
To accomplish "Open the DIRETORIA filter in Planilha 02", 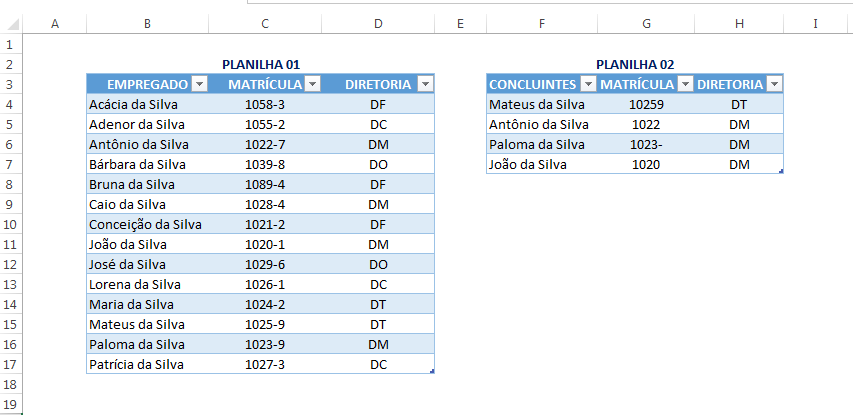I will click(775, 84).
